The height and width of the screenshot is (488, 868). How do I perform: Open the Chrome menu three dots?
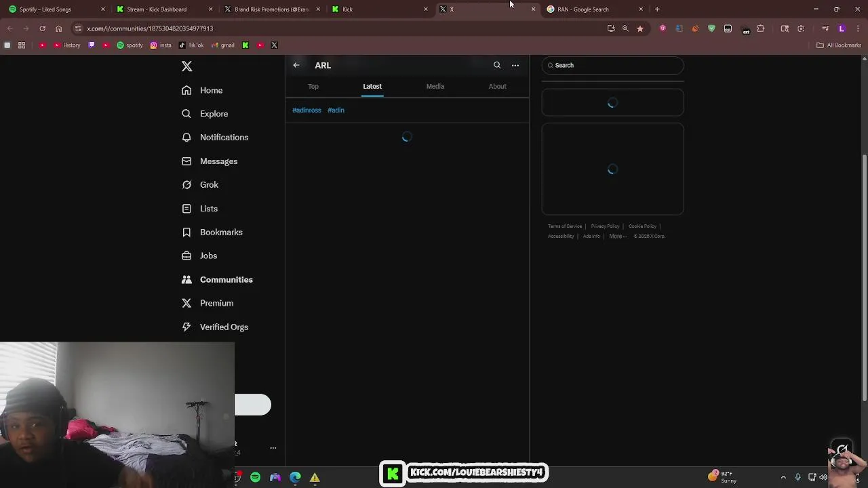click(x=858, y=28)
